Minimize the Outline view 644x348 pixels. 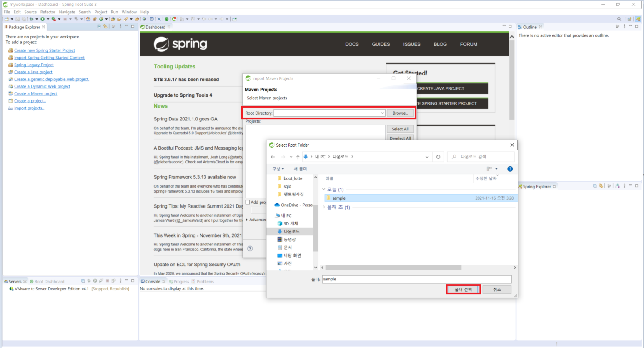tap(630, 26)
